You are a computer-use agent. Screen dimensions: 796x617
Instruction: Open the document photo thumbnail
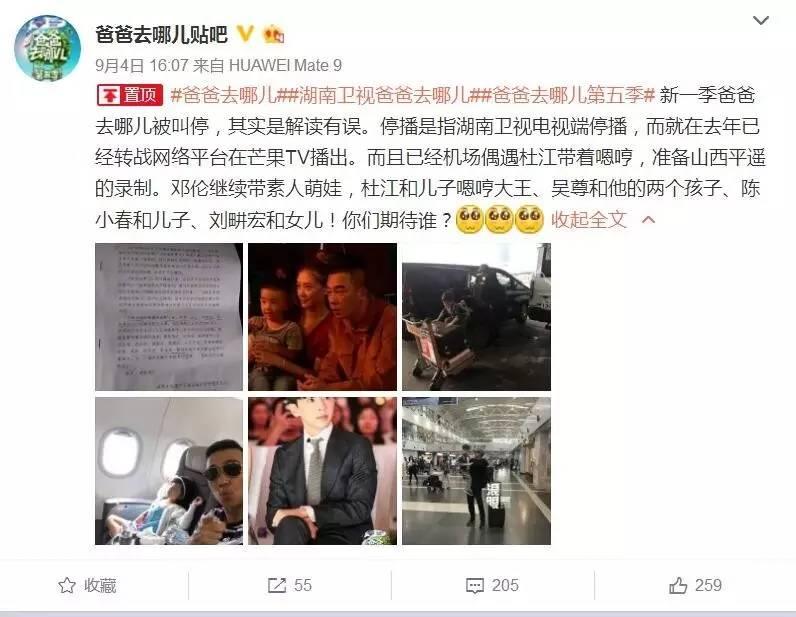point(169,317)
